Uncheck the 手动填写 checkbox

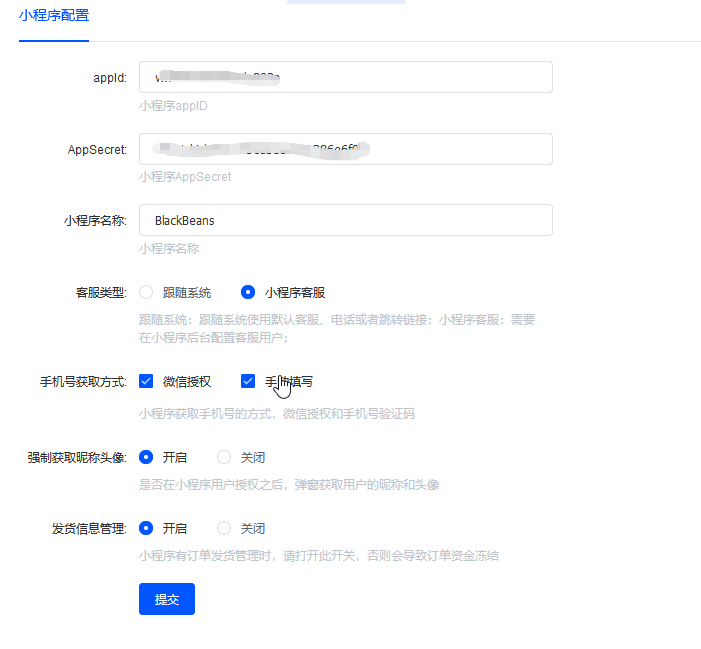[x=248, y=381]
